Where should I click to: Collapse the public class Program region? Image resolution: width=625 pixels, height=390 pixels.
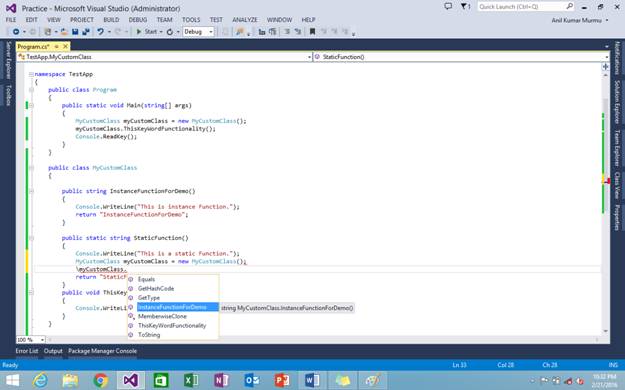coord(31,90)
